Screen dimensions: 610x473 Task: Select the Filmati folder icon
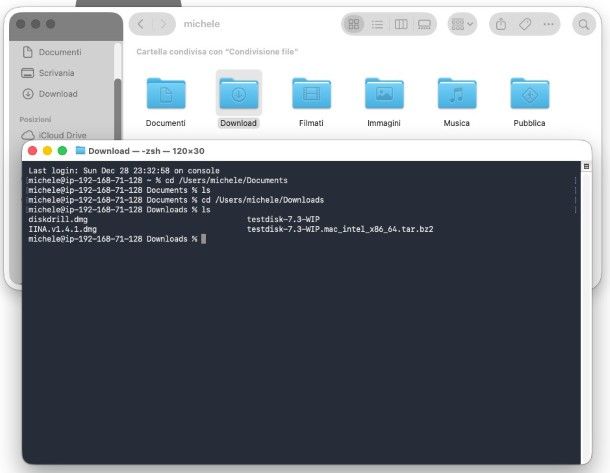point(312,93)
